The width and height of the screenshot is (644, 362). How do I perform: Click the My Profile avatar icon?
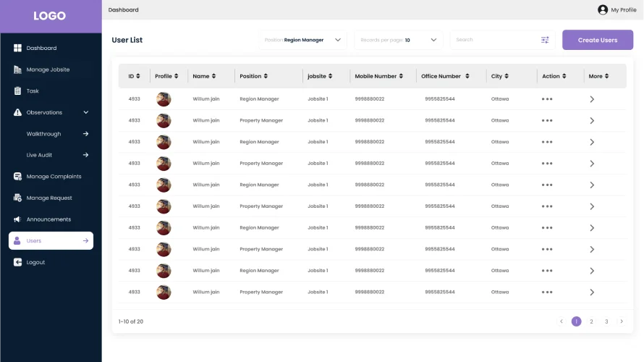click(603, 10)
